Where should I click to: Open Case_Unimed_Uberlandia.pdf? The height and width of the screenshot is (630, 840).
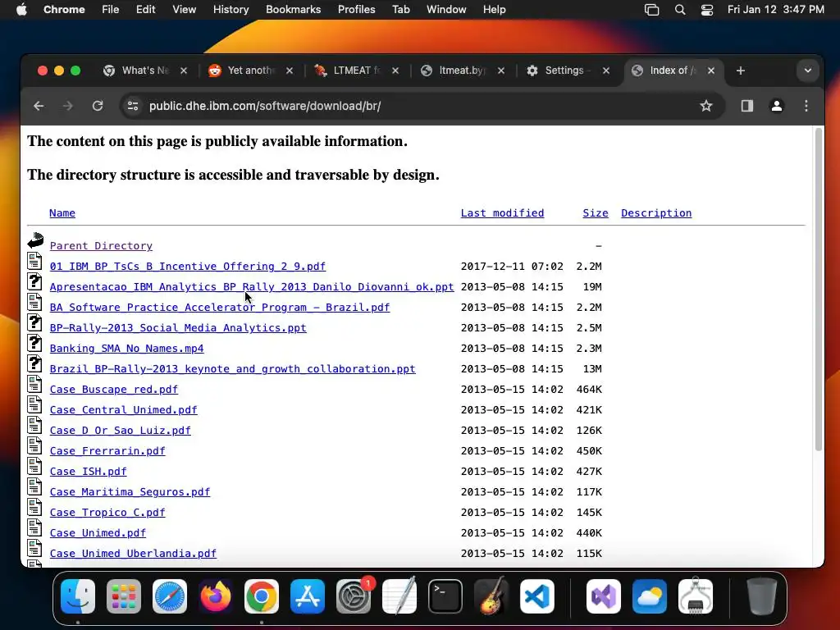pyautogui.click(x=134, y=554)
